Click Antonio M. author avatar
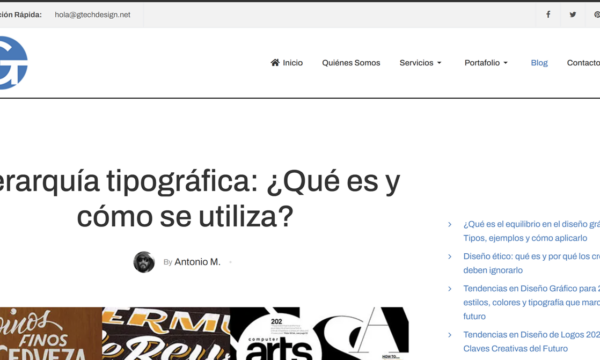The height and width of the screenshot is (360, 600). pyautogui.click(x=144, y=262)
